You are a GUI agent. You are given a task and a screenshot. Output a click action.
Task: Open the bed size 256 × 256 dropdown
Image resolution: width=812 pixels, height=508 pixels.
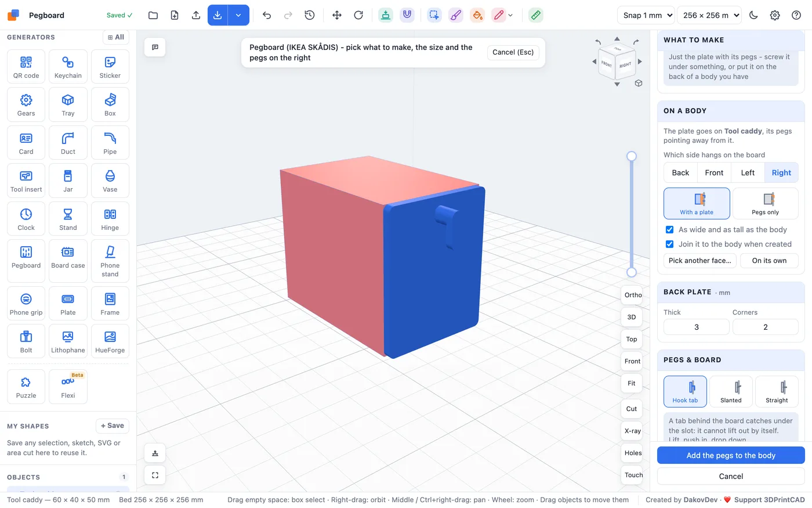710,15
